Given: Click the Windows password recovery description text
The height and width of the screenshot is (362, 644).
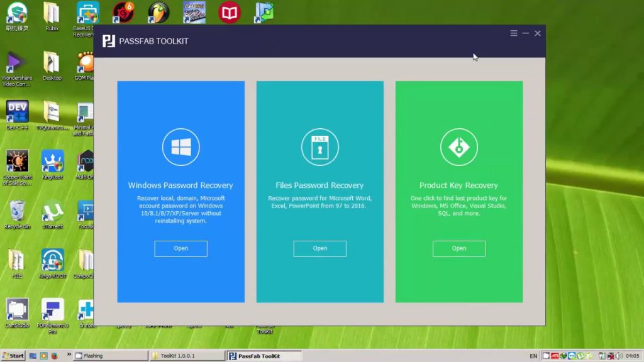Looking at the screenshot, I should [180, 209].
